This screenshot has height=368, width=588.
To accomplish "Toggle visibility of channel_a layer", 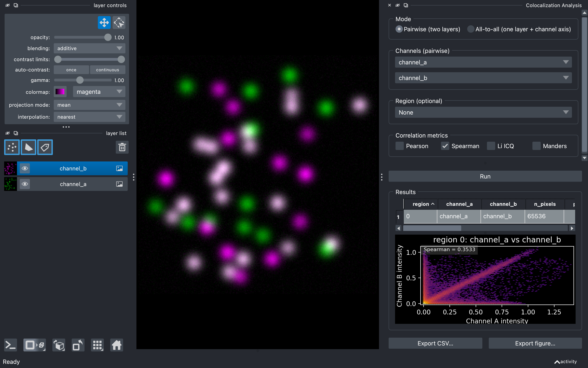I will pos(25,184).
